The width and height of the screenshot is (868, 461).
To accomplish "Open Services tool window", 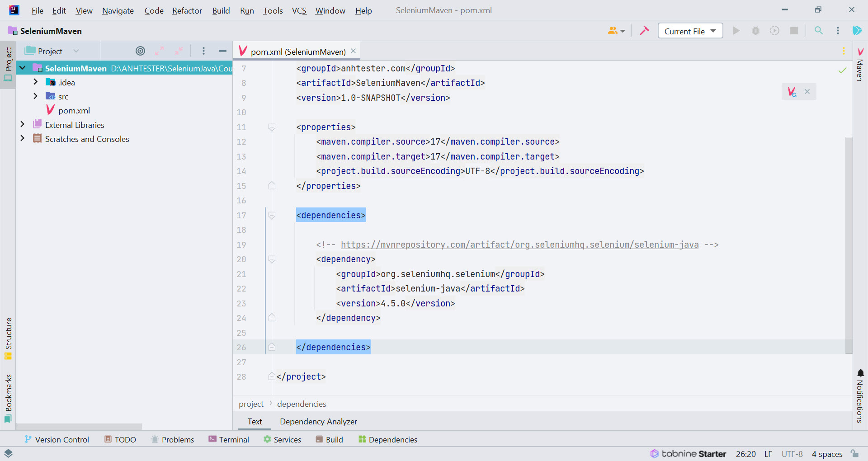I will tap(282, 439).
